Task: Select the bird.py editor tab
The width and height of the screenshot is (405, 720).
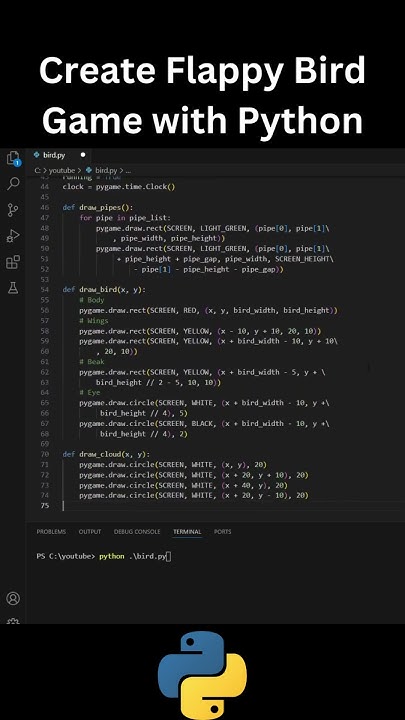Action: 59,155
